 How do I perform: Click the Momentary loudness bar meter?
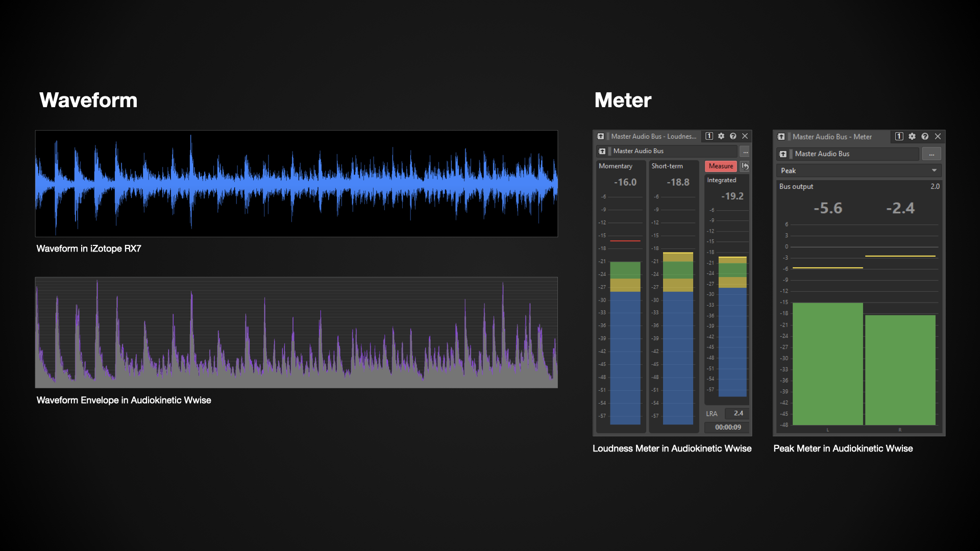(625, 343)
